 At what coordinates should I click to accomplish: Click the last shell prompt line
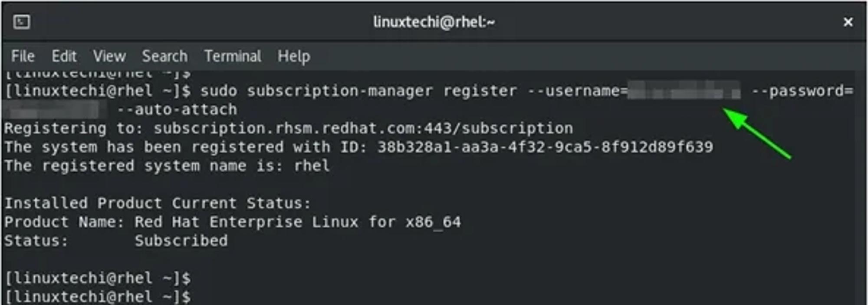click(98, 297)
